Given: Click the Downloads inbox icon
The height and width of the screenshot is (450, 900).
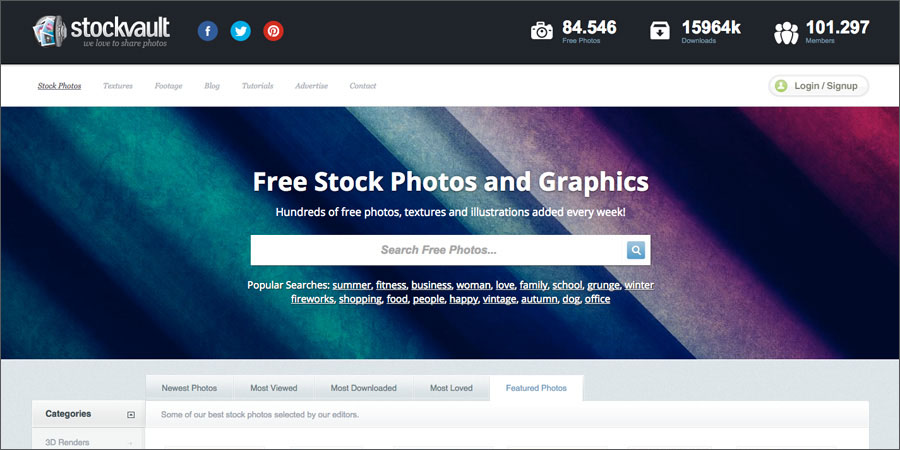Looking at the screenshot, I should pos(660,30).
